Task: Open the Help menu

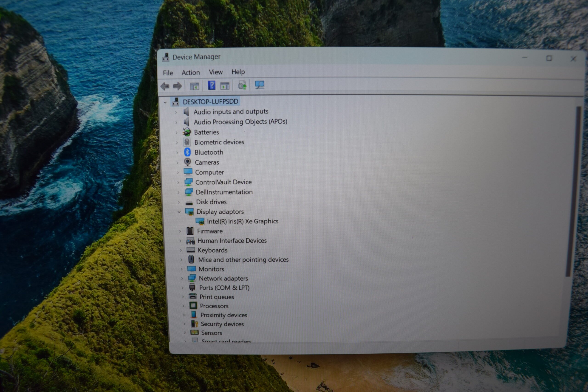Action: coord(238,72)
